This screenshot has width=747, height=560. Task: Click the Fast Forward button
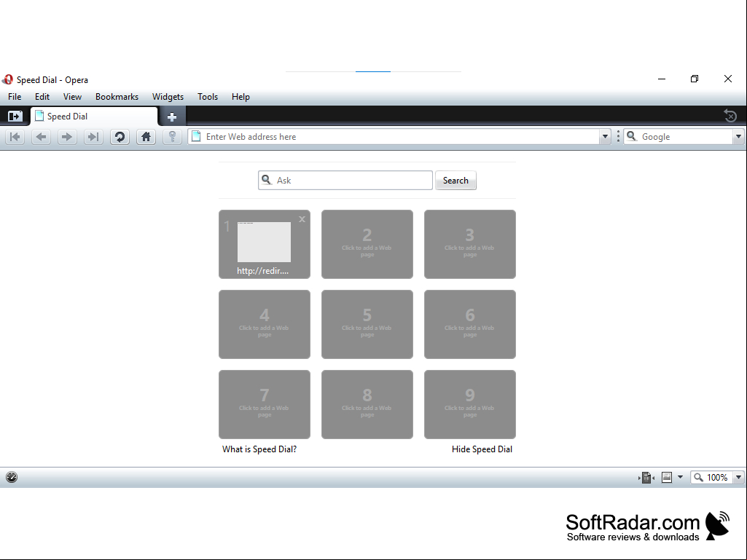pyautogui.click(x=93, y=137)
